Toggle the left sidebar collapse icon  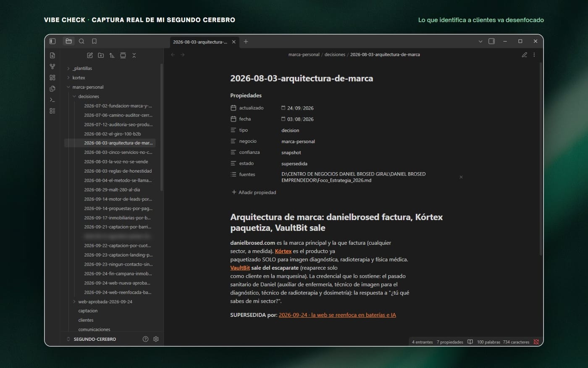(x=52, y=41)
